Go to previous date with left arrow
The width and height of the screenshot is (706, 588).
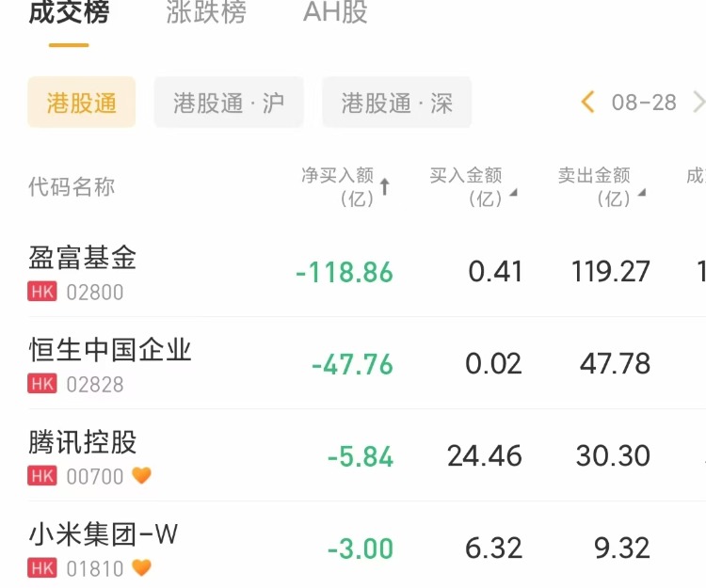(588, 102)
